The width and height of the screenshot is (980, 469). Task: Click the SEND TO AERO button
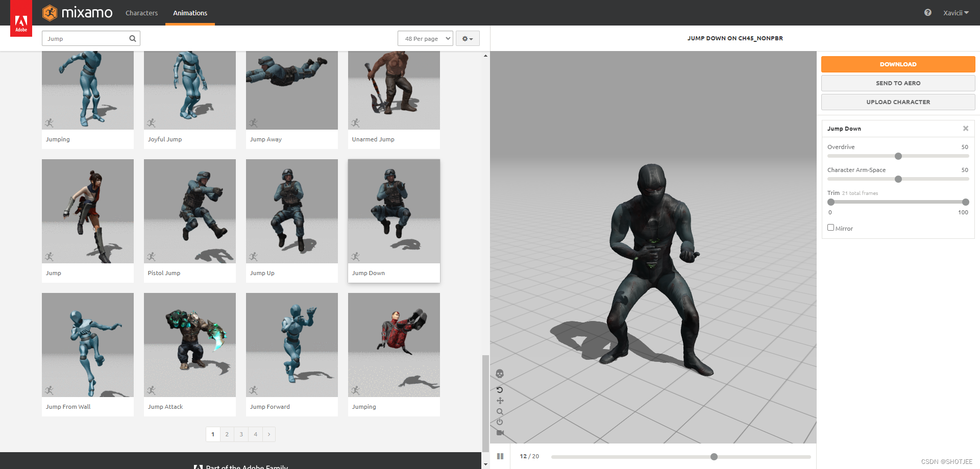[x=898, y=83]
